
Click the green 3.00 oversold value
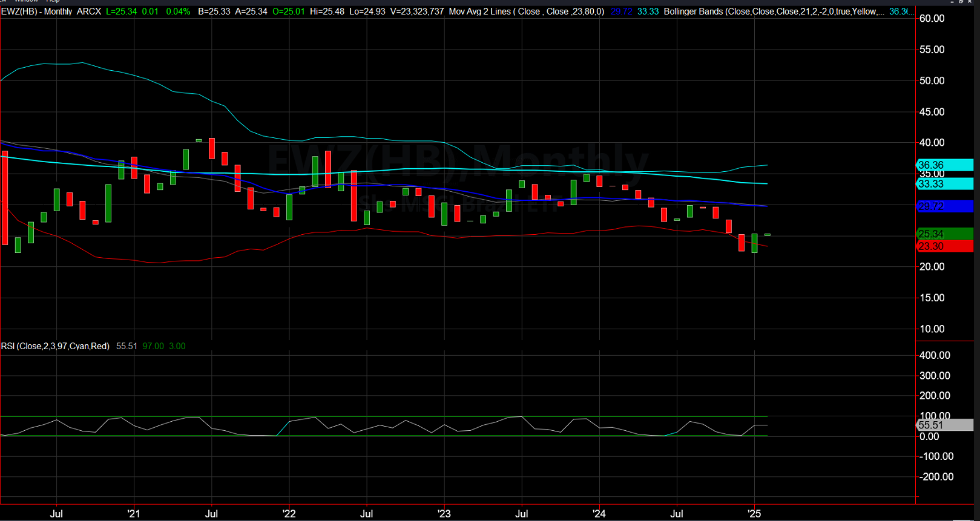177,346
